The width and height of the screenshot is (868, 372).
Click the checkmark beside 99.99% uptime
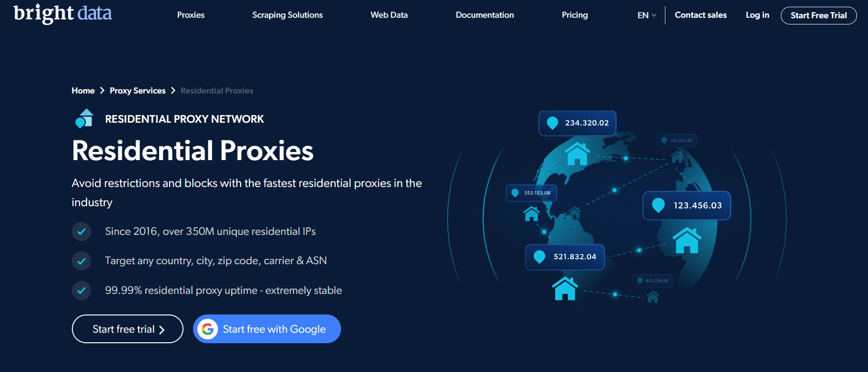(81, 291)
